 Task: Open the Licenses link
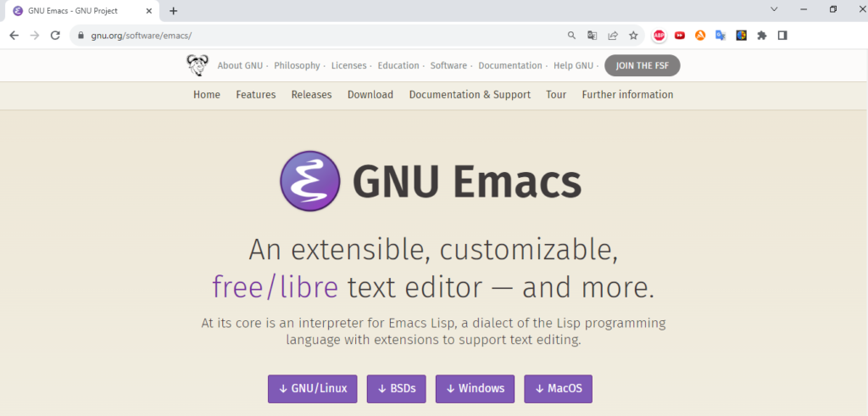(x=348, y=65)
